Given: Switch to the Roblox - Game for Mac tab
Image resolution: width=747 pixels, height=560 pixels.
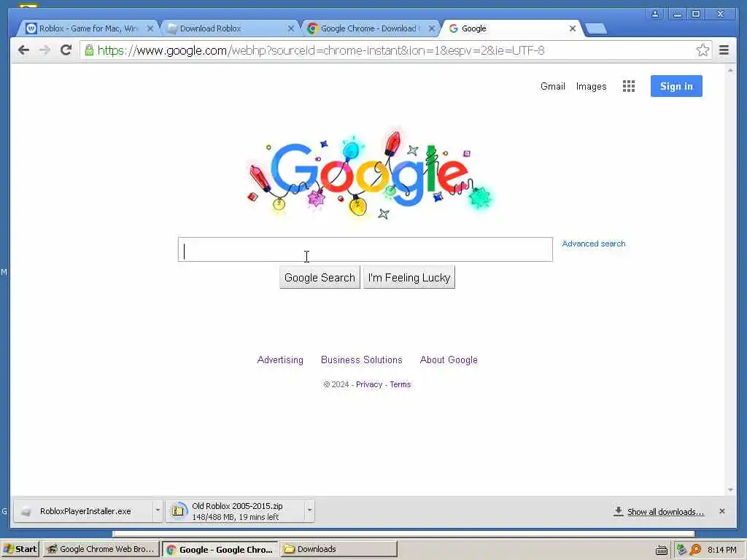Looking at the screenshot, I should [88, 28].
